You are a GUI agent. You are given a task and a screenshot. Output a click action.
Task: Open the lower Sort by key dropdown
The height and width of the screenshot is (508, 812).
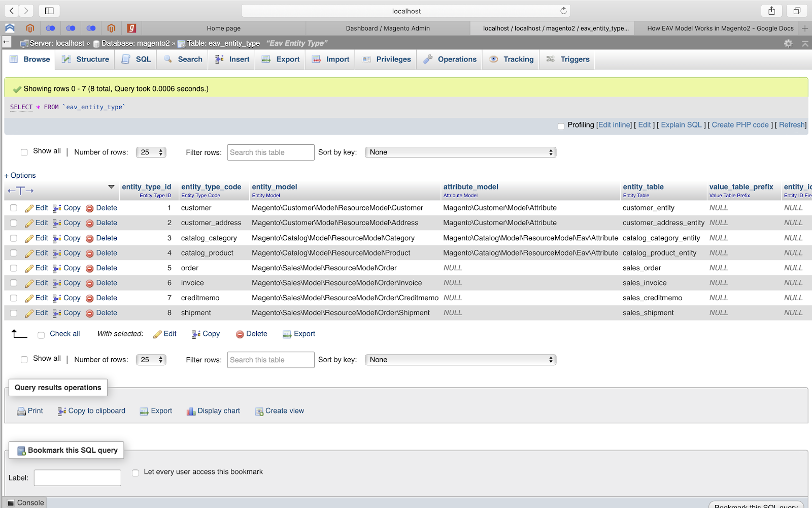click(x=460, y=360)
